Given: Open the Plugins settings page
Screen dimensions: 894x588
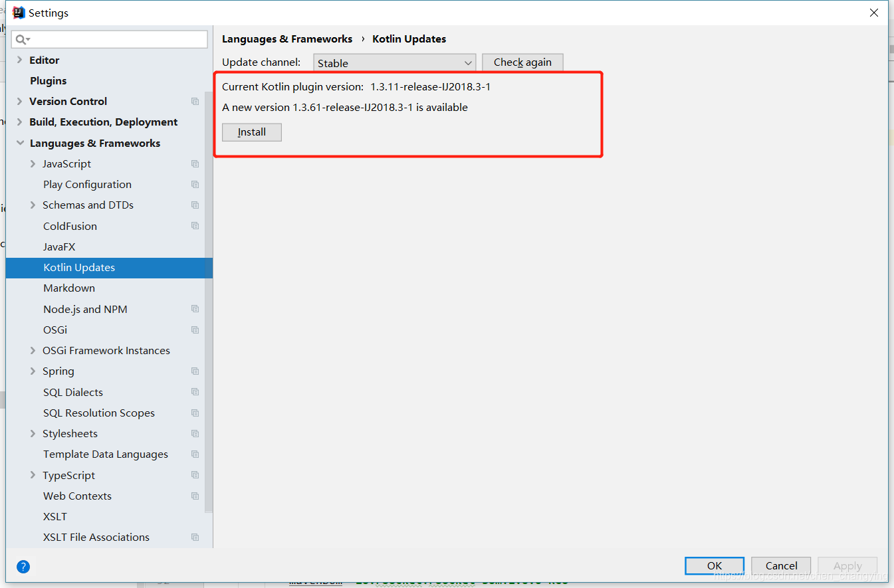Looking at the screenshot, I should (x=49, y=81).
